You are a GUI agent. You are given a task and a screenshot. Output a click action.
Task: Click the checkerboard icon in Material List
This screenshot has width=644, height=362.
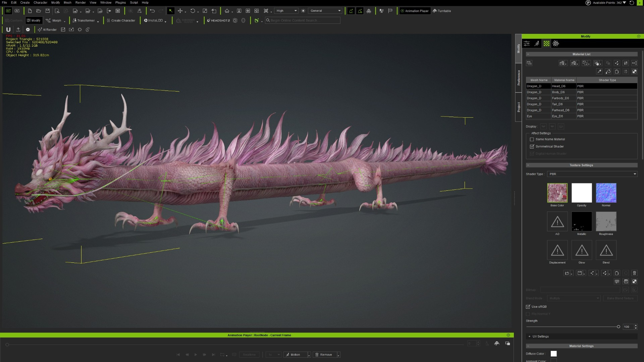click(634, 71)
